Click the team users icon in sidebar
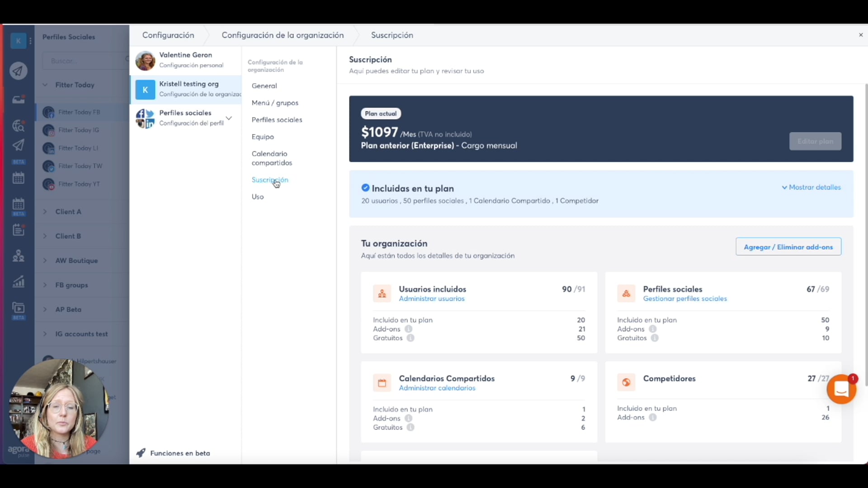This screenshot has width=868, height=488. [x=19, y=256]
